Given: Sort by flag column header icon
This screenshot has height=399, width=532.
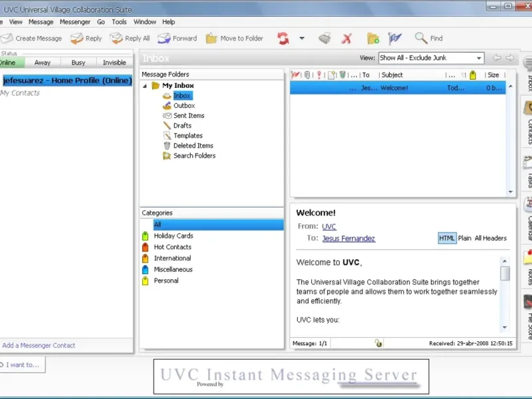Looking at the screenshot, I should [295, 74].
